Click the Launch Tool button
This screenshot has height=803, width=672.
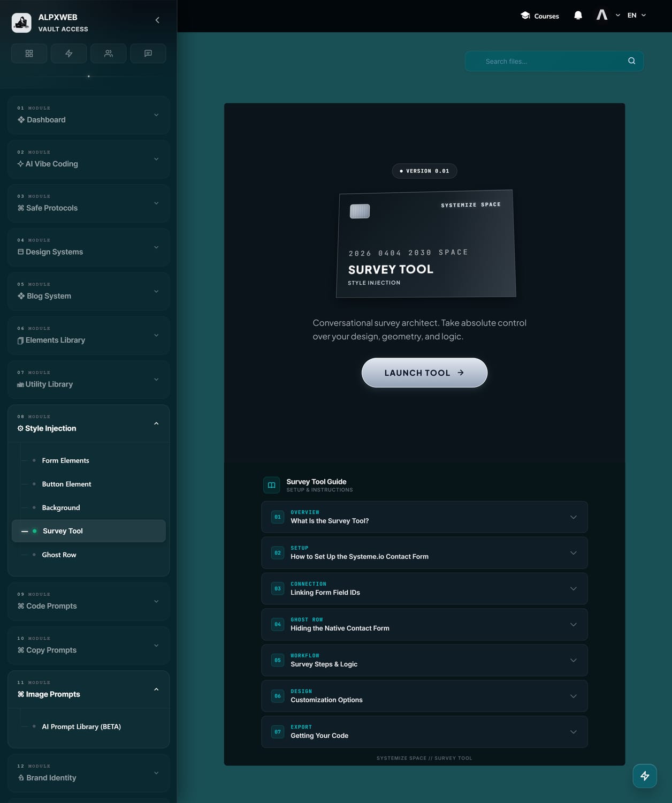tap(424, 373)
